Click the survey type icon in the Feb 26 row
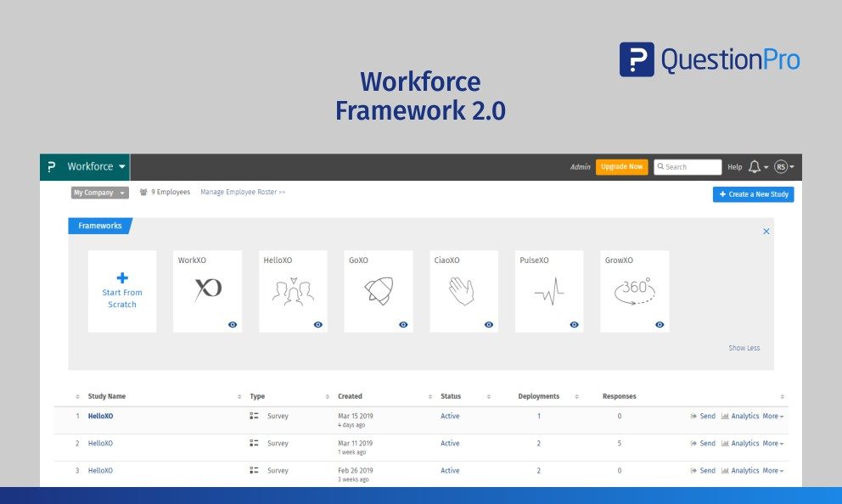 click(x=254, y=471)
